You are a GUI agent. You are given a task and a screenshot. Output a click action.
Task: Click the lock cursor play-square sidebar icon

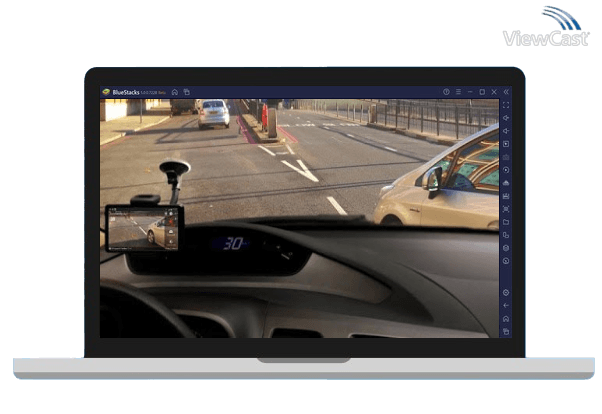506,144
